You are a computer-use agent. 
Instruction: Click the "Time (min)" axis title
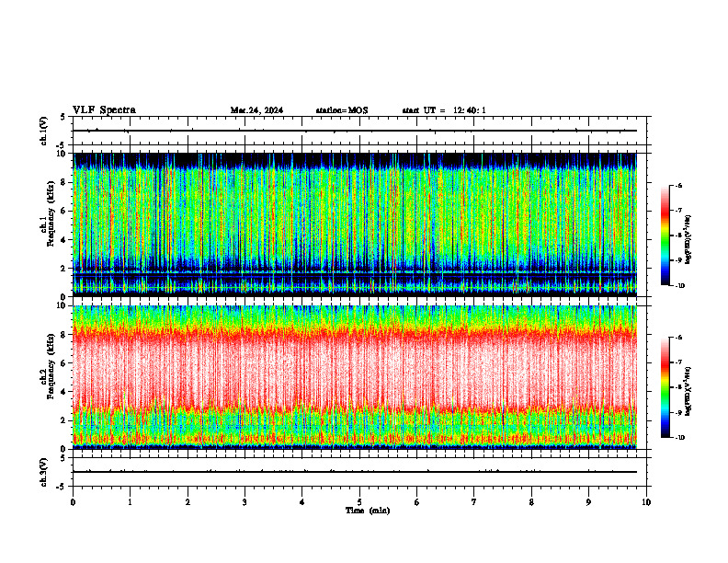[x=368, y=511]
